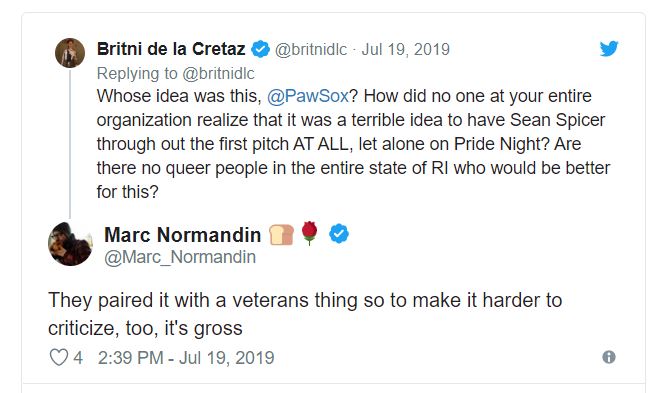This screenshot has width=664, height=393.
Task: Open the @Marc_Normandin handle
Action: pos(180,257)
